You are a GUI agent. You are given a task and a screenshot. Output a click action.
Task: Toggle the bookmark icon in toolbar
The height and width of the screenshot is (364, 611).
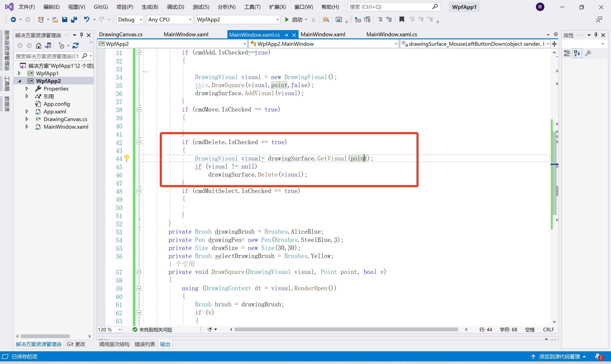coord(402,19)
